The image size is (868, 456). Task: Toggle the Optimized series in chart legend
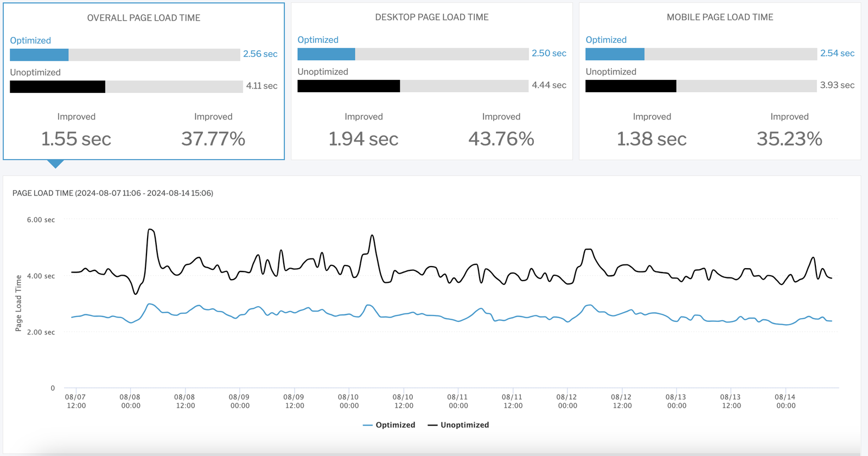tap(395, 425)
